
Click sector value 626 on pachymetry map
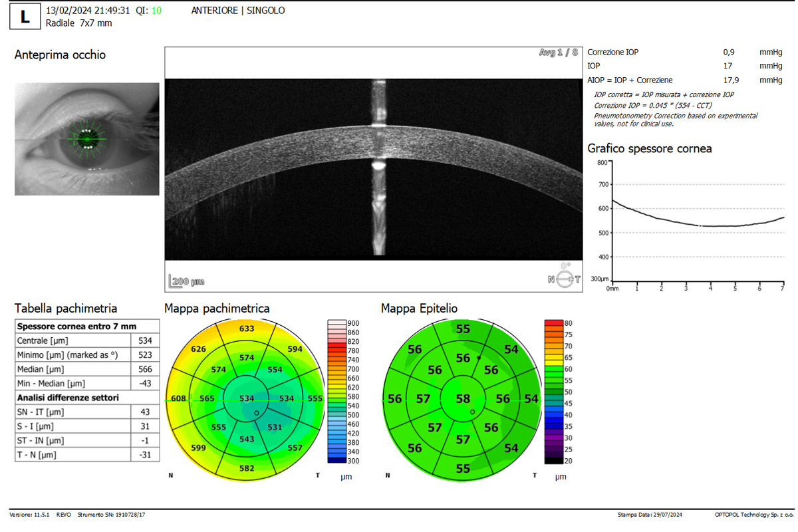[198, 349]
